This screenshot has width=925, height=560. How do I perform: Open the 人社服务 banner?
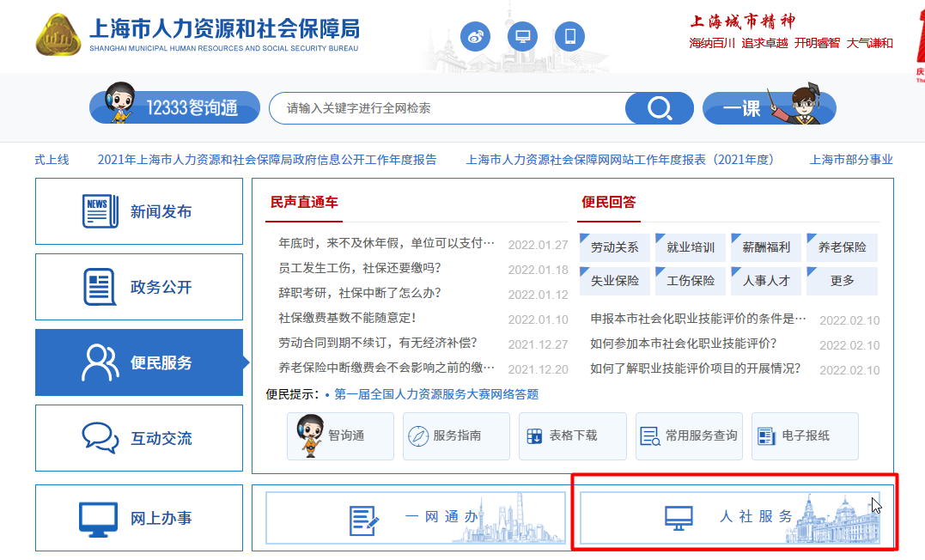click(730, 518)
